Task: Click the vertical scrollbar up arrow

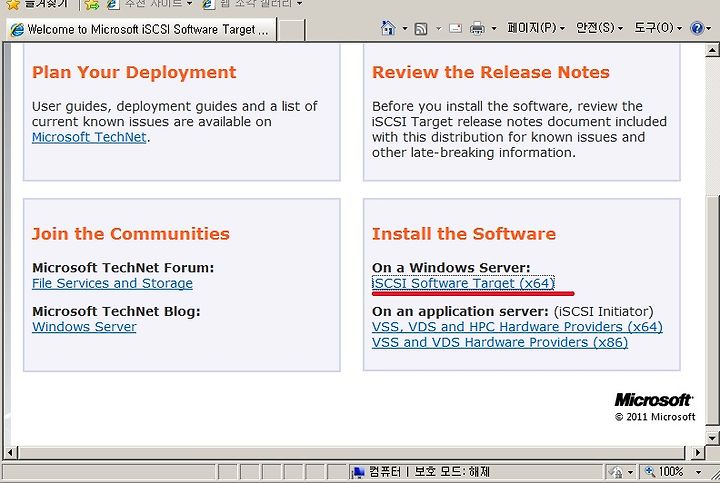Action: tap(712, 50)
